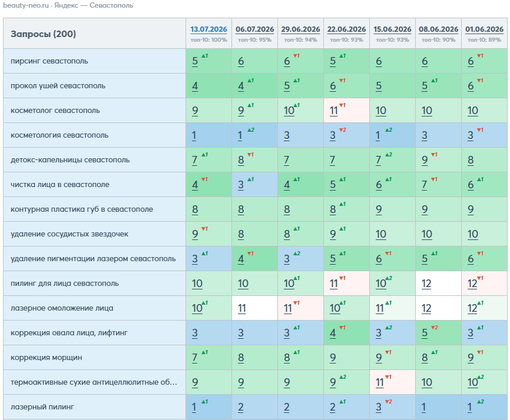Click the Запросы (200) column header
The width and height of the screenshot is (510, 420).
point(43,34)
